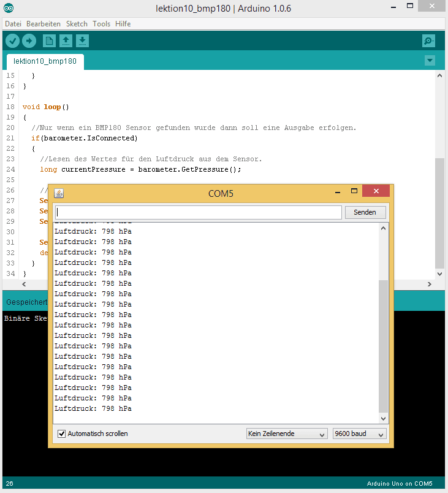Image resolution: width=448 pixels, height=493 pixels.
Task: Expand the tab options dropdown arrow
Action: [430, 60]
